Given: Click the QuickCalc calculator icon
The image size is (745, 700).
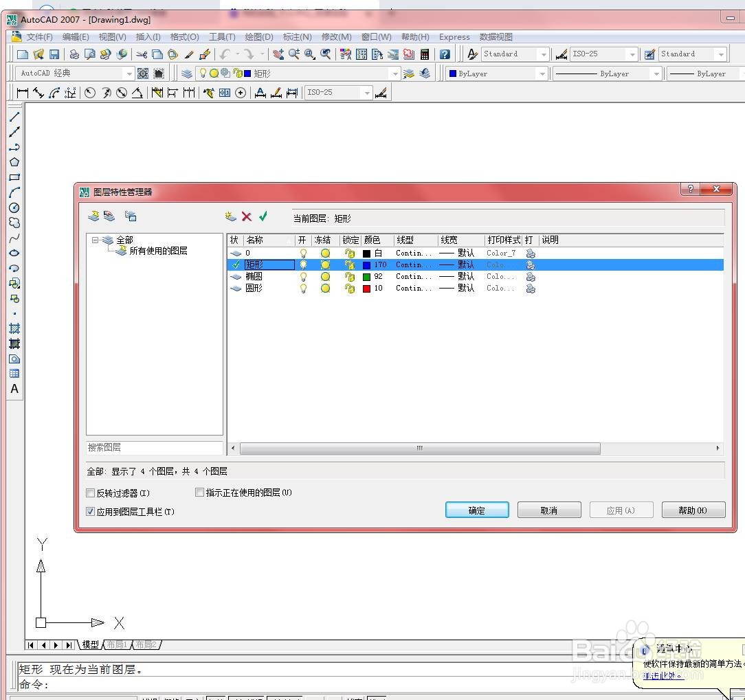Looking at the screenshot, I should coord(425,54).
